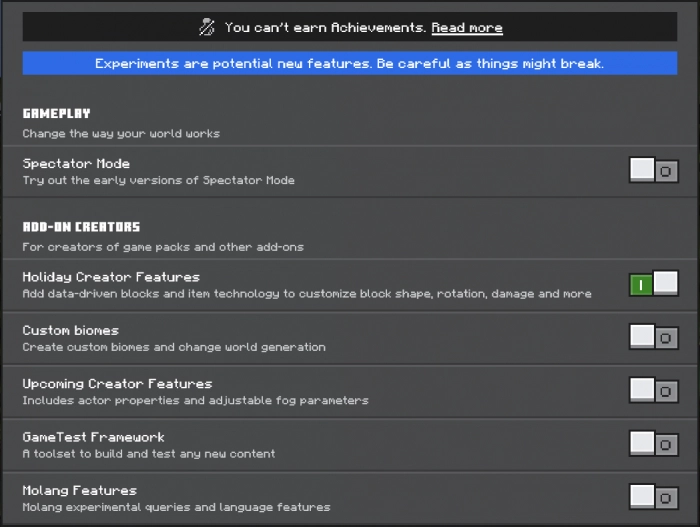This screenshot has height=527, width=700.
Task: Click "Change the way your world works" description
Action: pos(121,133)
